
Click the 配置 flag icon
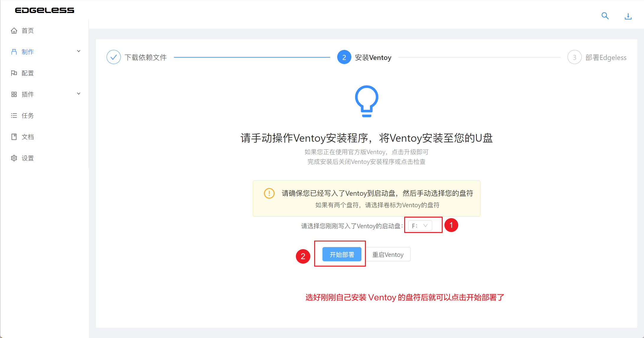tap(14, 73)
